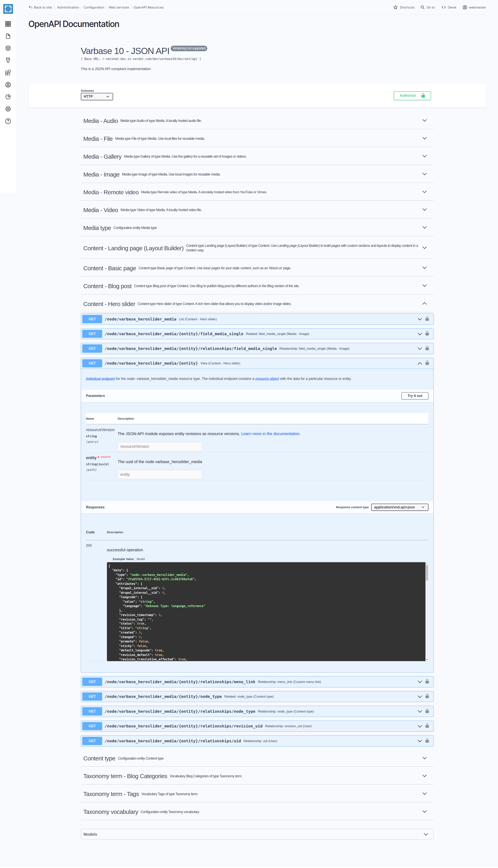Image resolution: width=498 pixels, height=868 pixels.
Task: Click Back to site link
Action: click(40, 8)
